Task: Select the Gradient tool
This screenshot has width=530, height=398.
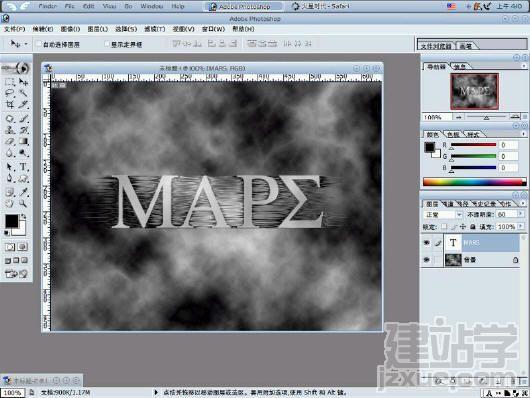Action: coord(23,141)
